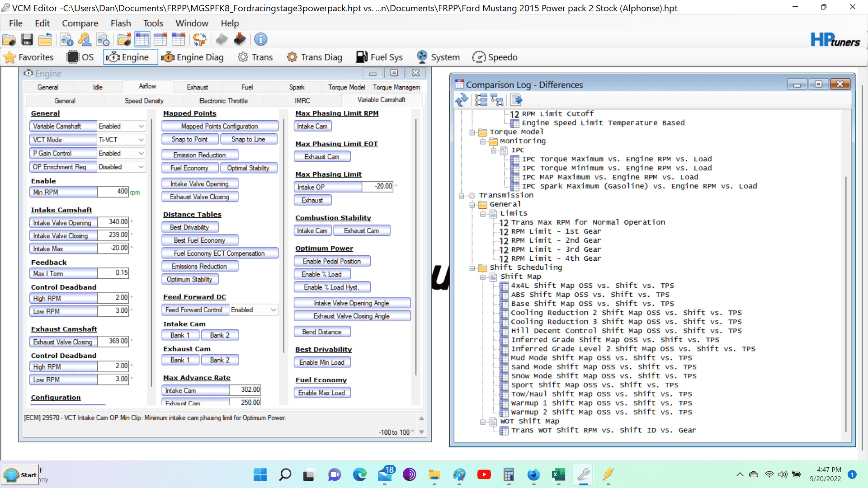Open the Compare menu
The width and height of the screenshot is (868, 488).
click(x=80, y=23)
